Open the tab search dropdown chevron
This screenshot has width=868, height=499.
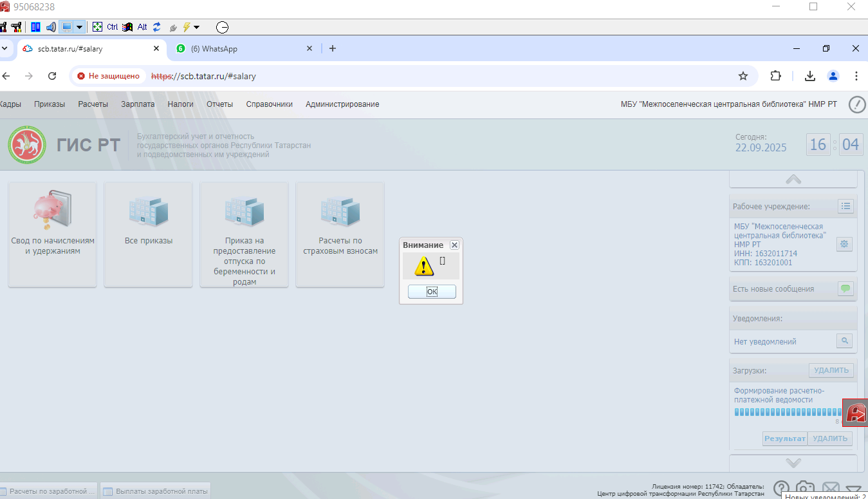[x=5, y=49]
